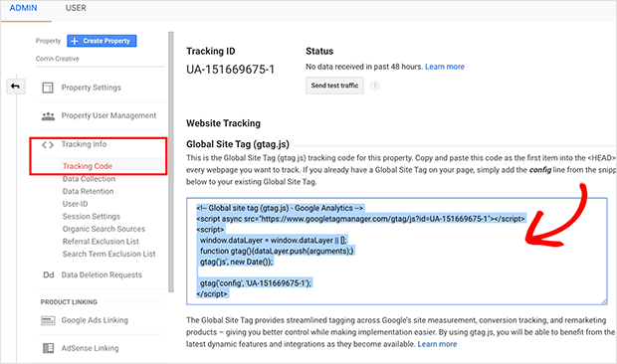The width and height of the screenshot is (617, 364).
Task: Click inside the Global Site Tag code box
Action: click(x=397, y=252)
